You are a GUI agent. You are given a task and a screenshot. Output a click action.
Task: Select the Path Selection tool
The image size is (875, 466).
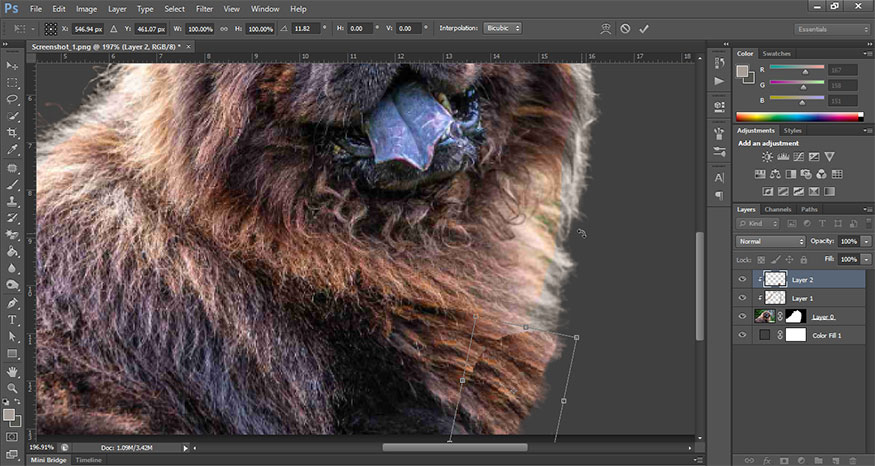tap(12, 337)
